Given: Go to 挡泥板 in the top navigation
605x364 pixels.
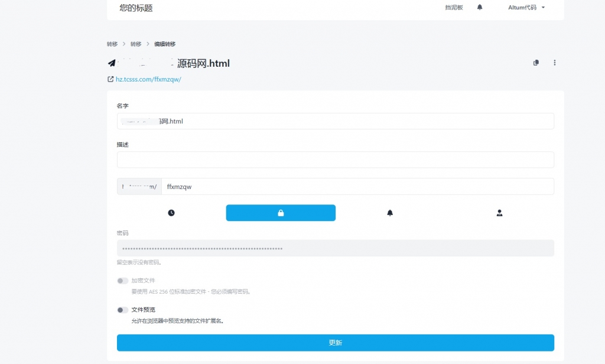Looking at the screenshot, I should click(454, 8).
